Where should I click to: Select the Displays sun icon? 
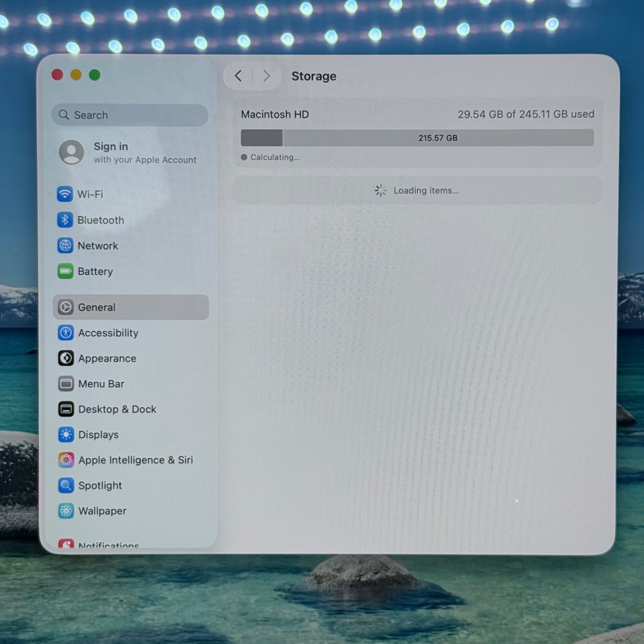click(66, 434)
